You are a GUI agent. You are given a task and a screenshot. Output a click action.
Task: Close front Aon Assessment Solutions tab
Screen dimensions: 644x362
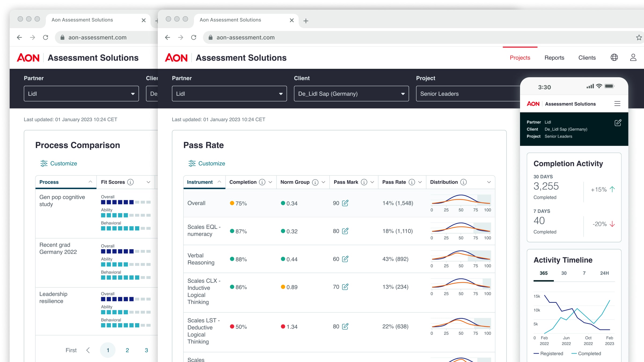[x=292, y=20]
